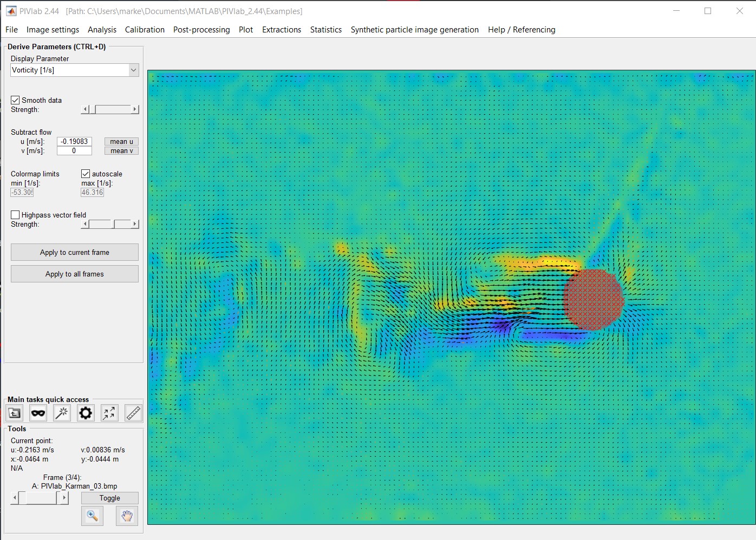Open the Image settings menu

(x=53, y=30)
